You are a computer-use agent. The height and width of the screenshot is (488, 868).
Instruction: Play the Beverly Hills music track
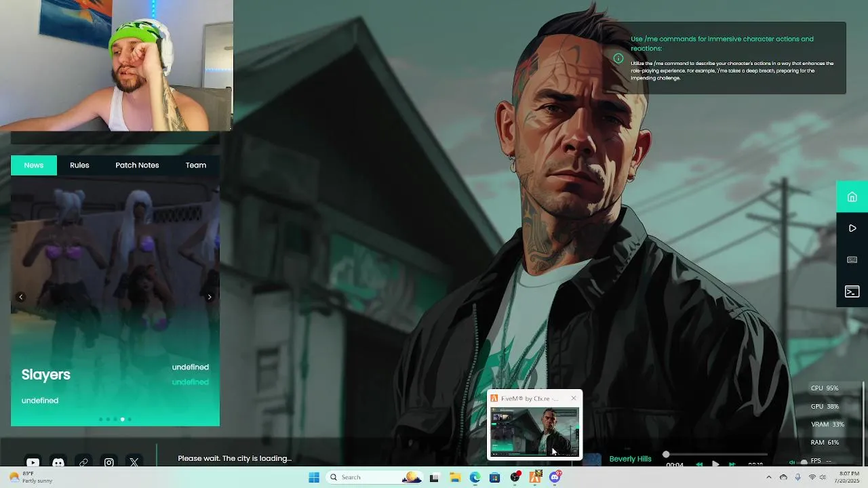coord(715,464)
